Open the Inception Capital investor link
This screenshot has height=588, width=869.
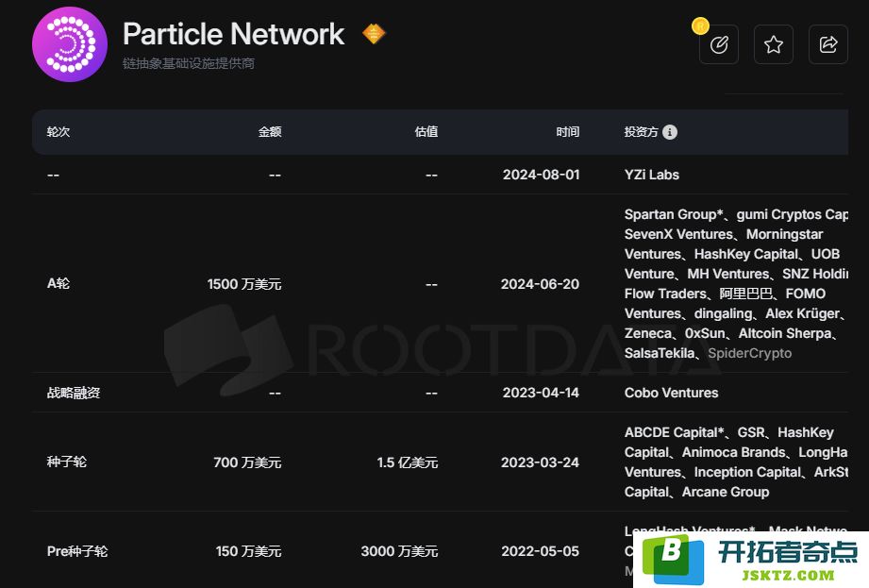click(747, 472)
